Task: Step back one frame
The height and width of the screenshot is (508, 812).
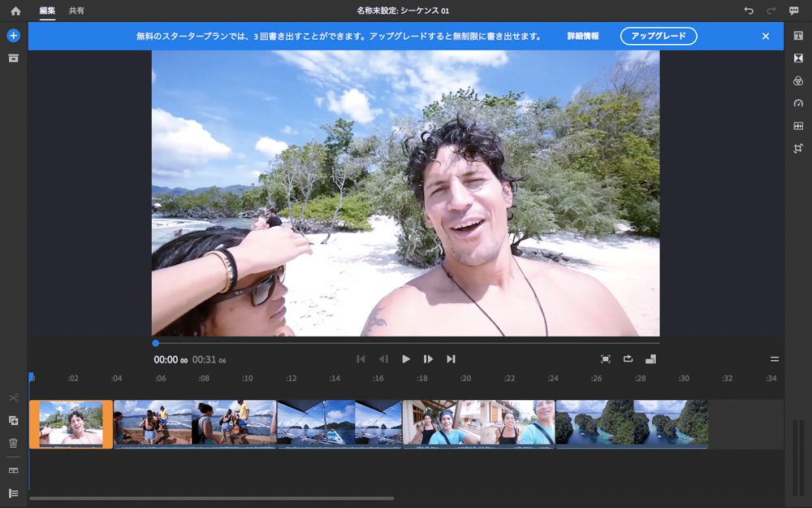Action: tap(383, 358)
